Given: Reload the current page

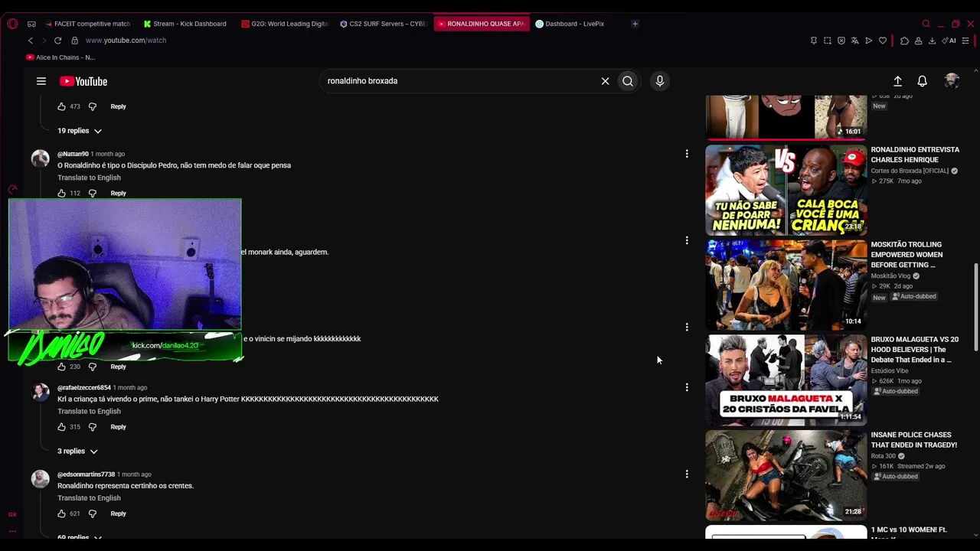Looking at the screenshot, I should pyautogui.click(x=57, y=41).
